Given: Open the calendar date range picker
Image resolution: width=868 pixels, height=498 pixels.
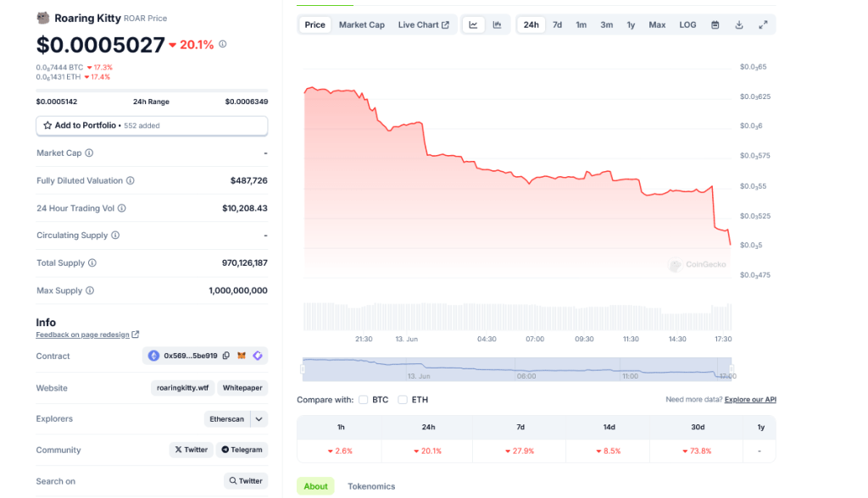Looking at the screenshot, I should click(x=715, y=25).
